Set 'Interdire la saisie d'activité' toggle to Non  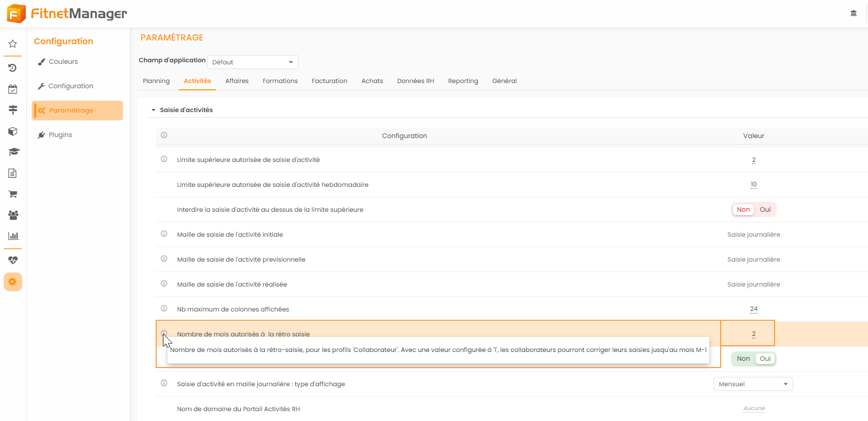tap(743, 210)
